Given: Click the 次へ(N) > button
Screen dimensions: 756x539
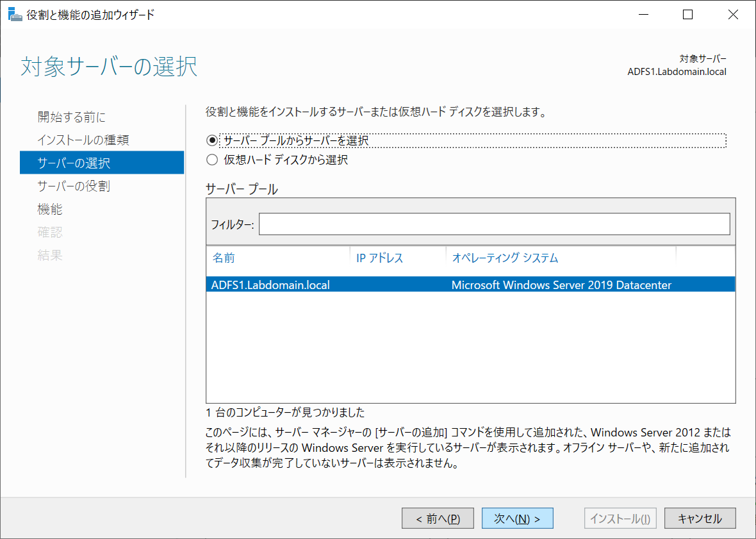Looking at the screenshot, I should coord(517,518).
